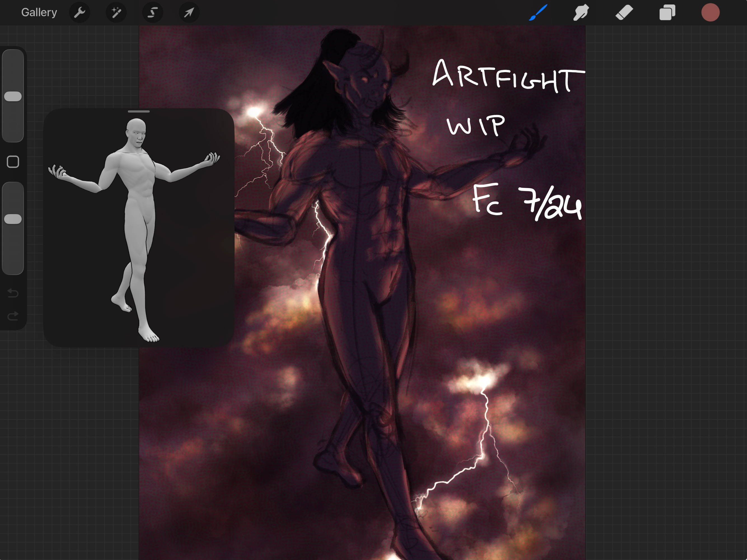Open the Layers panel
The width and height of the screenshot is (747, 560).
667,13
